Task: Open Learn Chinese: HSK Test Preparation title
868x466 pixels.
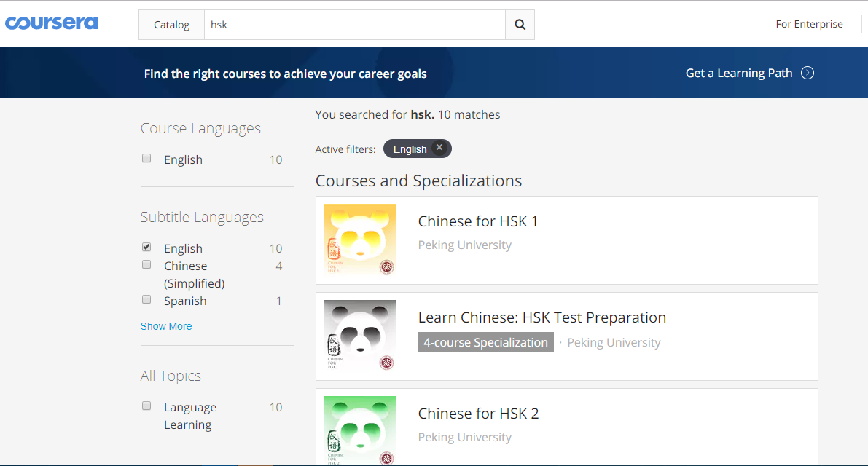Action: (541, 317)
